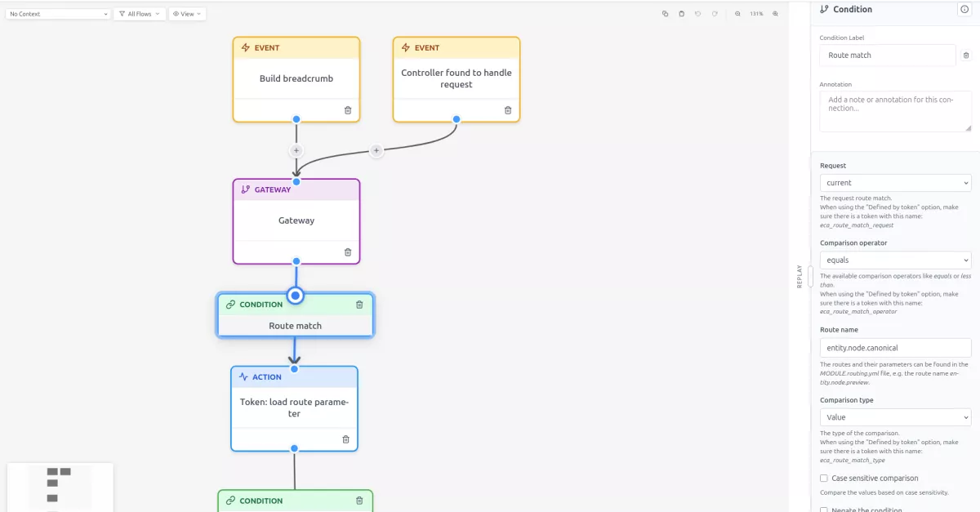Screen dimensions: 980x512
Task: Zoom in the canvas
Action: pos(775,14)
